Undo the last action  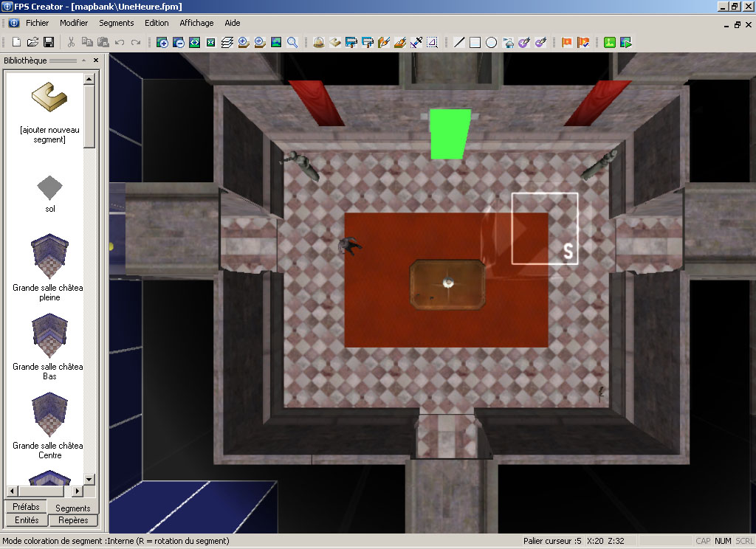(x=120, y=42)
